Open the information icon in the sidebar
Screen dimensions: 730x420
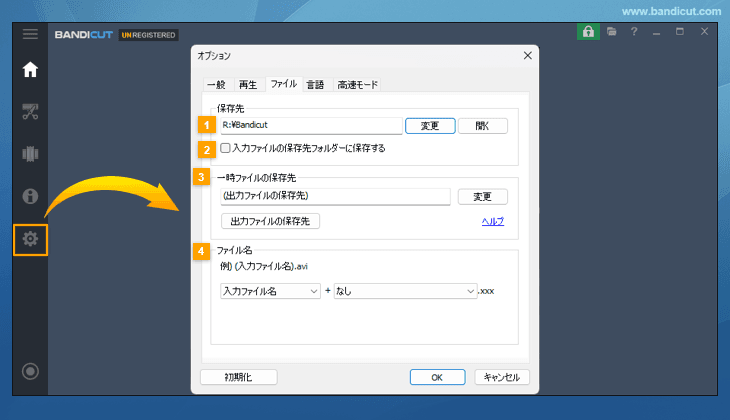(x=30, y=196)
